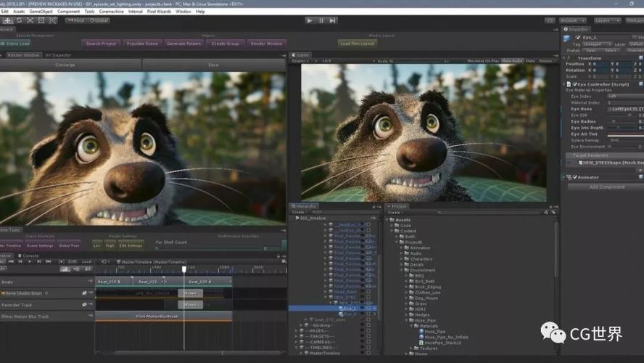Expand the Textures folder under Hose_Pipe
Viewport: 644px width, 363px height.
click(x=411, y=348)
